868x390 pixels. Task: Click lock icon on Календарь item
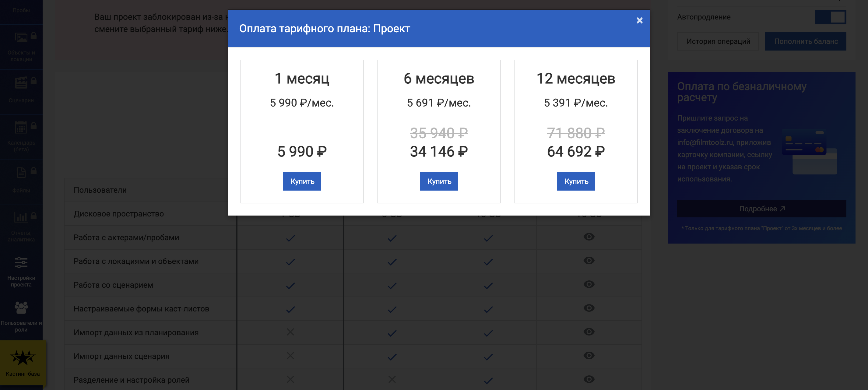click(x=34, y=126)
